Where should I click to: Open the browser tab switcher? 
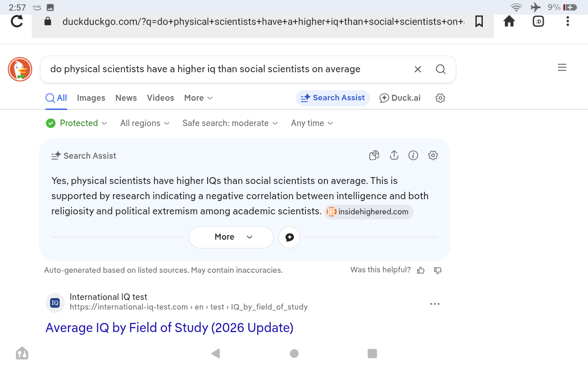538,21
